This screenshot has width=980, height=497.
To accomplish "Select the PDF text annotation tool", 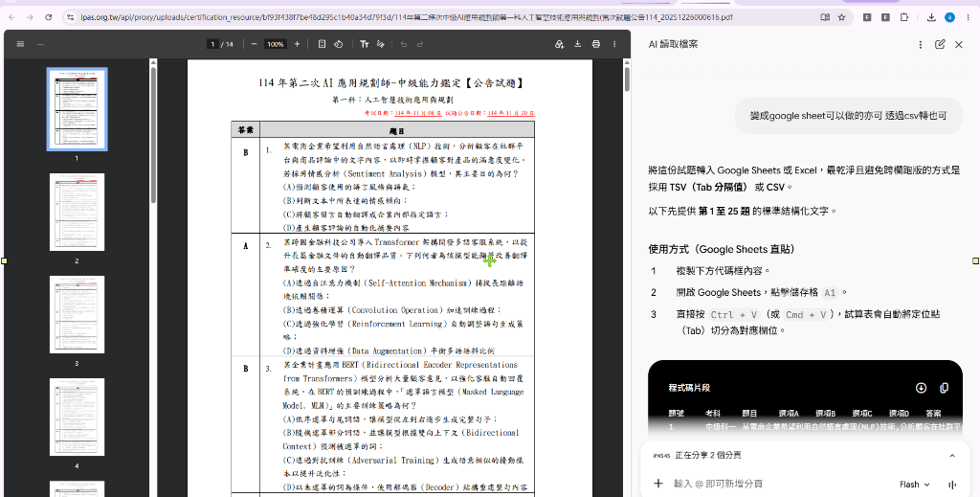I will (365, 44).
